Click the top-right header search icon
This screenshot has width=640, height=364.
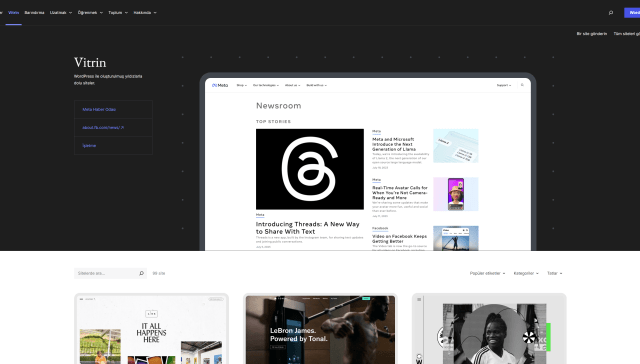tap(611, 13)
